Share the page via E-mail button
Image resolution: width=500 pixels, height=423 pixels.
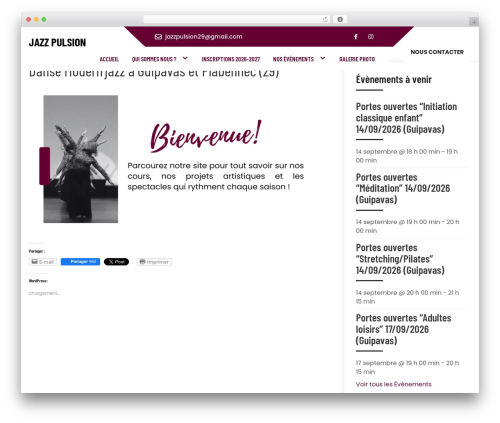43,262
